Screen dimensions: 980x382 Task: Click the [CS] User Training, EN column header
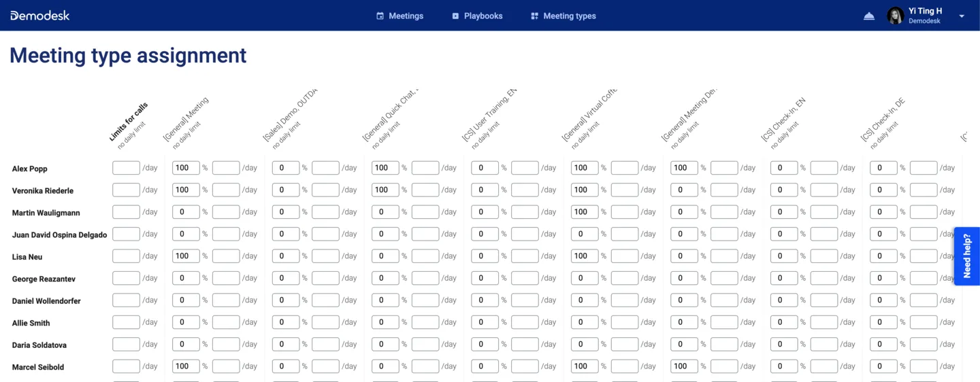click(x=489, y=115)
